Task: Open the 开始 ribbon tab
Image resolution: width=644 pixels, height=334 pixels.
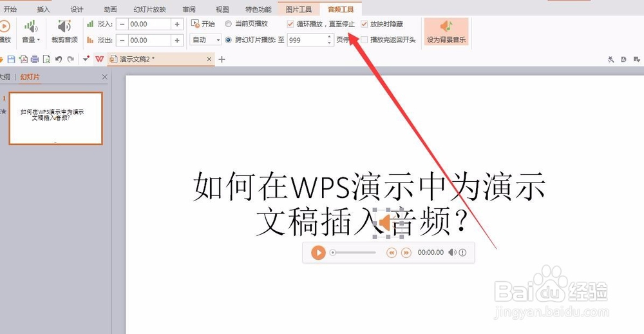Action: [x=10, y=10]
